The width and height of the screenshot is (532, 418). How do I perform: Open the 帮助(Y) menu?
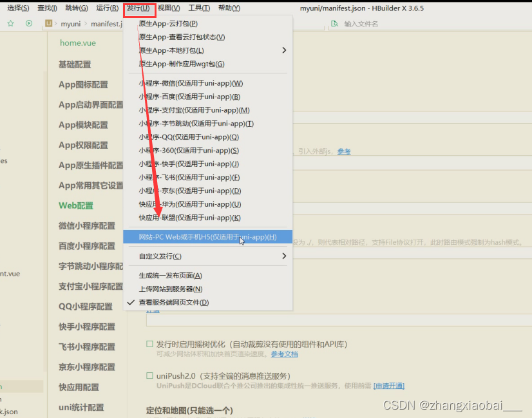click(x=229, y=8)
